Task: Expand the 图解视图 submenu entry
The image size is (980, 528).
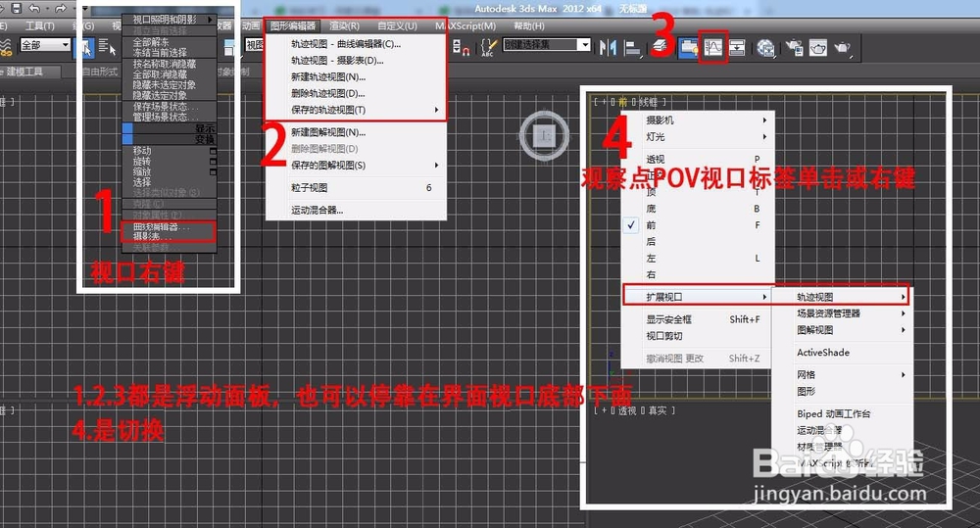Action: 842,330
